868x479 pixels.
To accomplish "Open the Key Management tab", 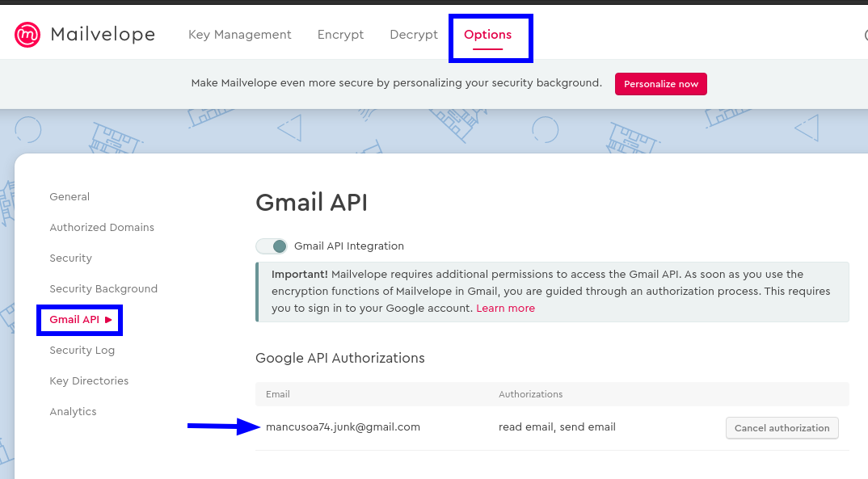I will [x=240, y=35].
